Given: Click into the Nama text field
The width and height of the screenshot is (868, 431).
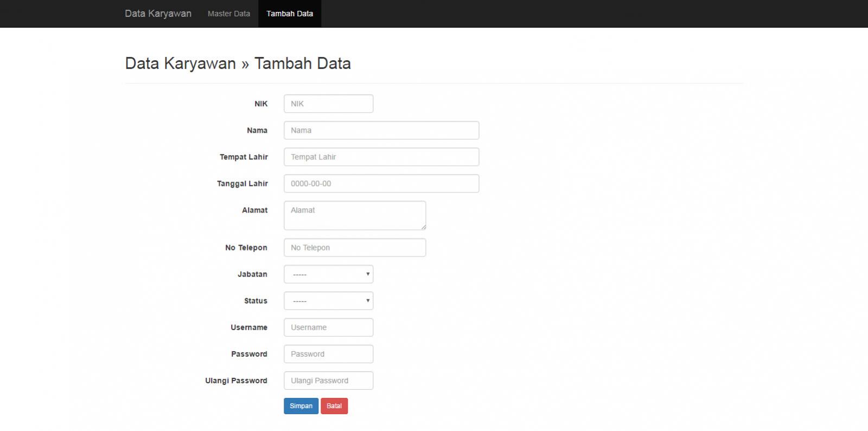Looking at the screenshot, I should [x=381, y=130].
